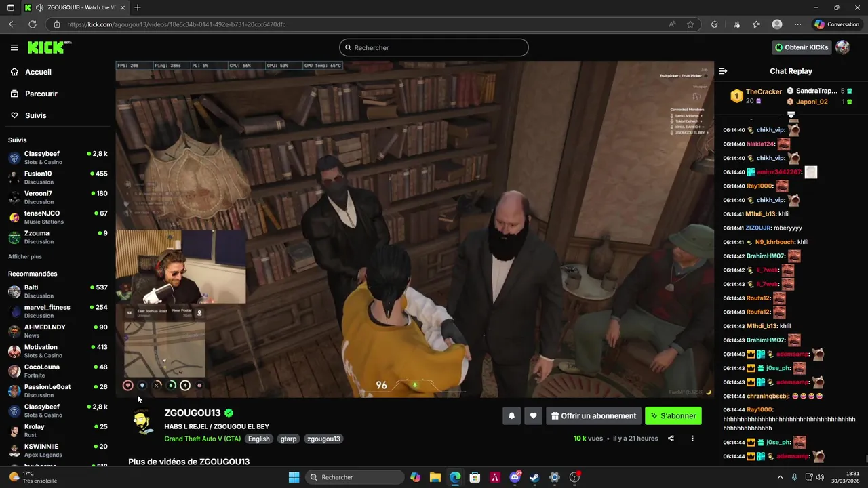Open Edge profile account icon
Viewport: 868px width, 488px height.
coord(777,24)
